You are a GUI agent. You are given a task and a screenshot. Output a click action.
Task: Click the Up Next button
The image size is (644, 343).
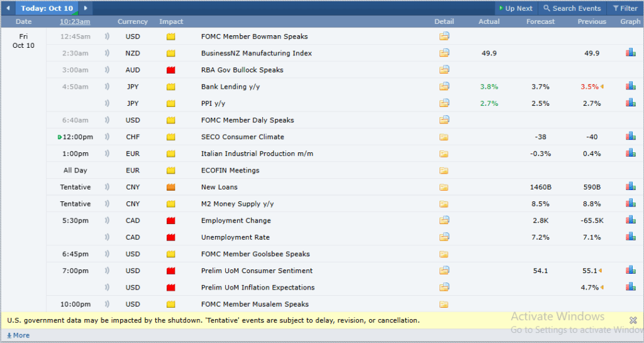coord(515,8)
